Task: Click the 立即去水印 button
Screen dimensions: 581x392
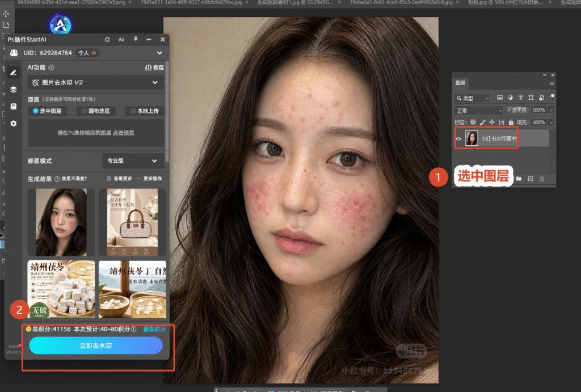Action: point(96,345)
